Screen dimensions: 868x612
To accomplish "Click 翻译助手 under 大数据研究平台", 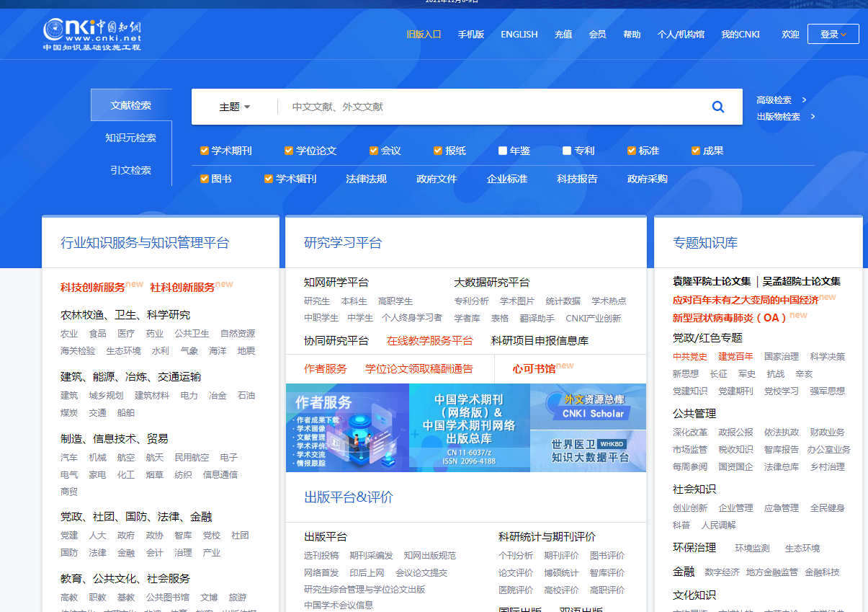I will click(x=537, y=318).
